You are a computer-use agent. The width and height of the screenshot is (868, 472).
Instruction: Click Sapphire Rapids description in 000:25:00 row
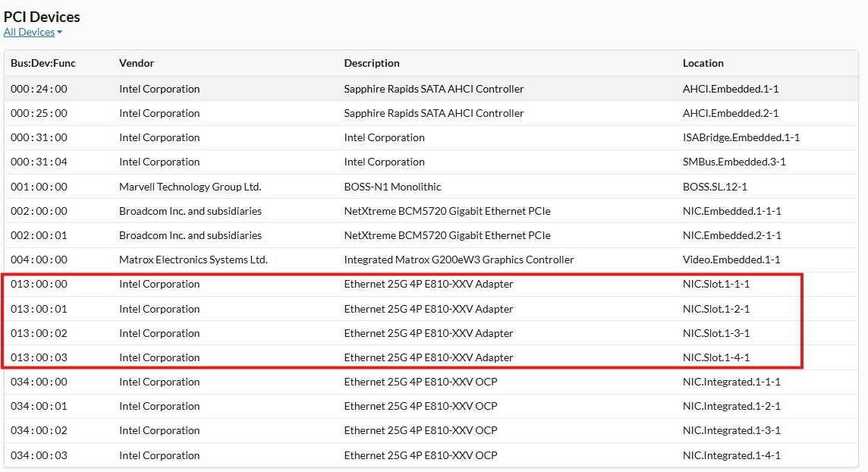click(x=434, y=113)
